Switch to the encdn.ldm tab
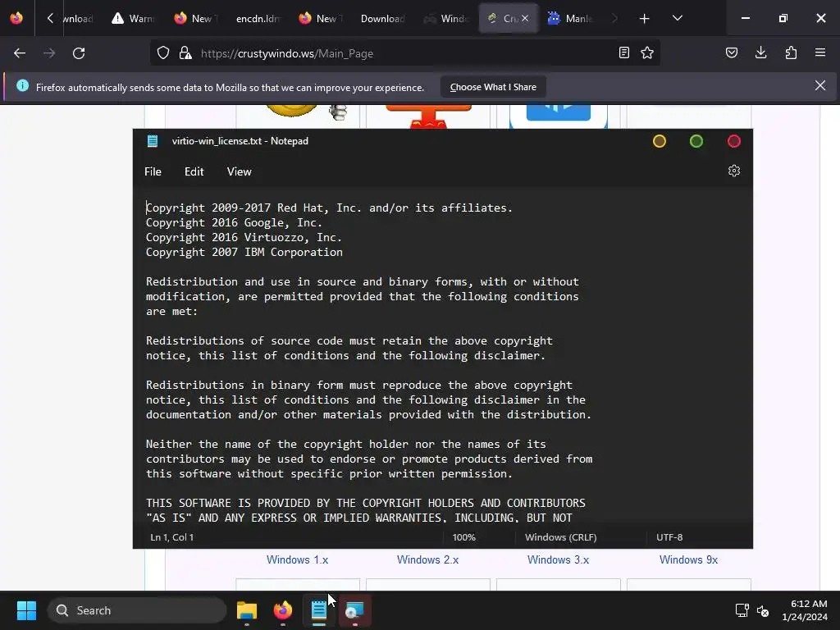This screenshot has width=840, height=630. 258,18
